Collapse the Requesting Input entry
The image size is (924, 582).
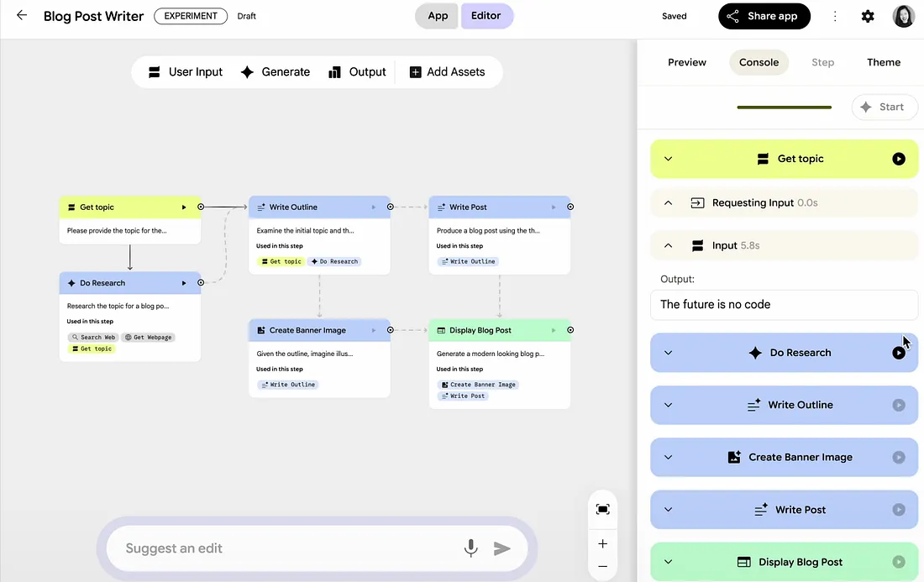pyautogui.click(x=669, y=202)
